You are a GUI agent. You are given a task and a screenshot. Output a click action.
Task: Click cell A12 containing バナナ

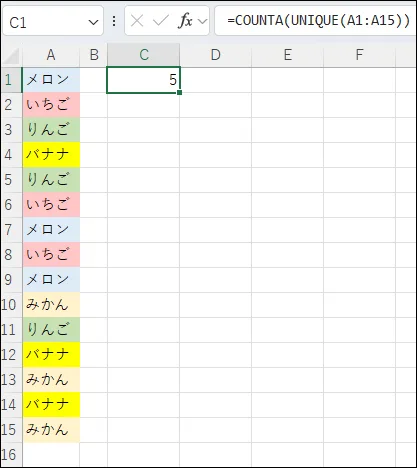coord(51,355)
